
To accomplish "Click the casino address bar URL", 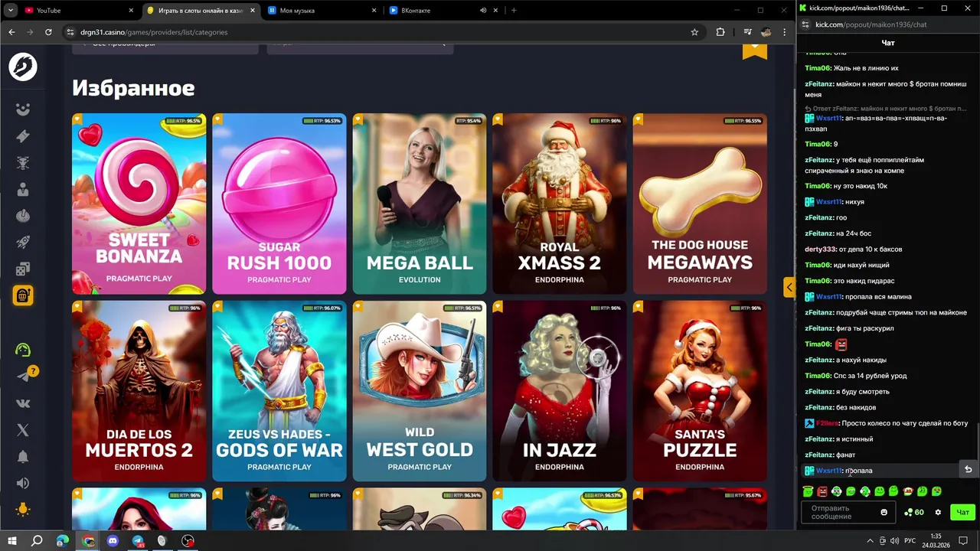I will point(155,32).
